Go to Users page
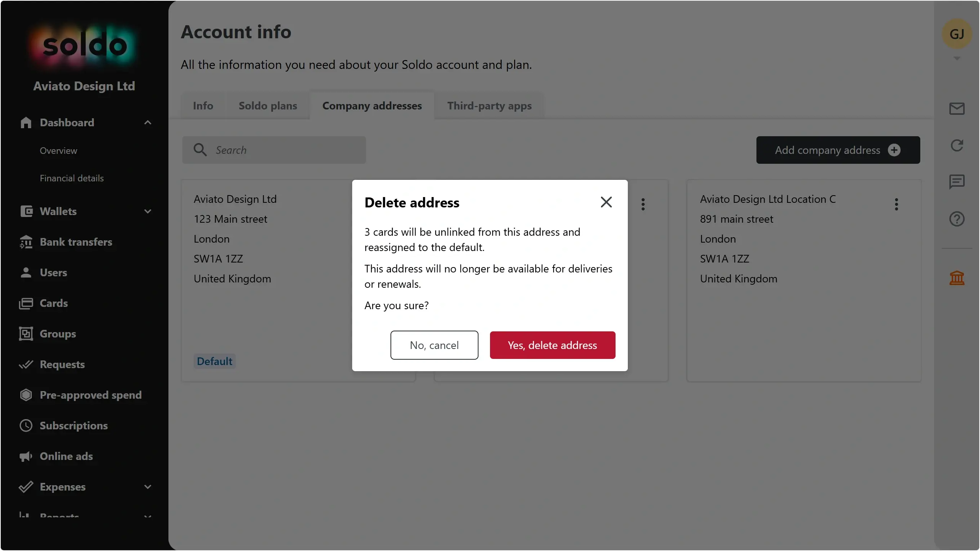 53,272
